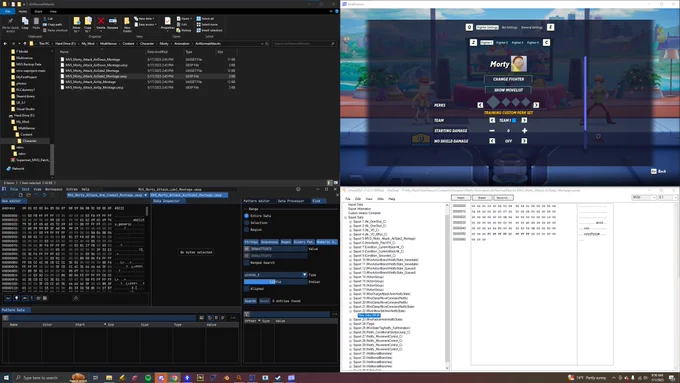Click the right arrow toggle for No Shield Damage
The width and height of the screenshot is (680, 383).
point(524,141)
